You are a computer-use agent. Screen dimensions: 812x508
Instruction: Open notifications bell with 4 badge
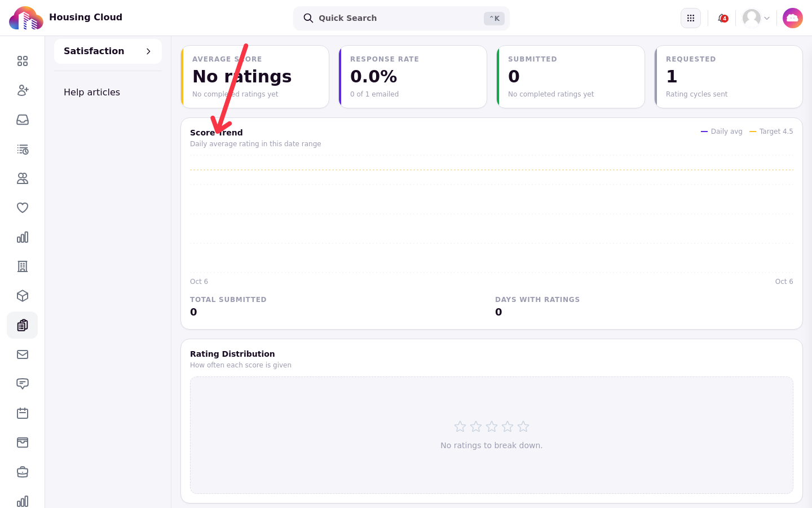pyautogui.click(x=722, y=18)
